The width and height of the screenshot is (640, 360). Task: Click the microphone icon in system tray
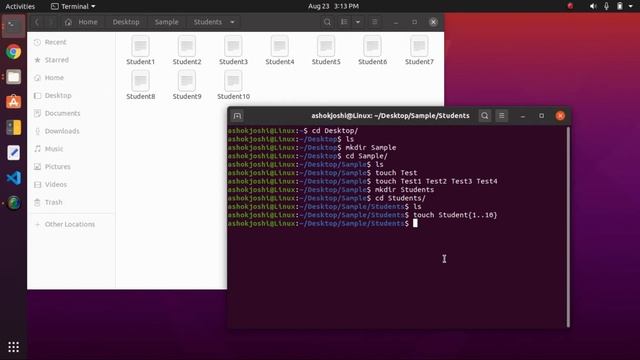click(x=607, y=6)
